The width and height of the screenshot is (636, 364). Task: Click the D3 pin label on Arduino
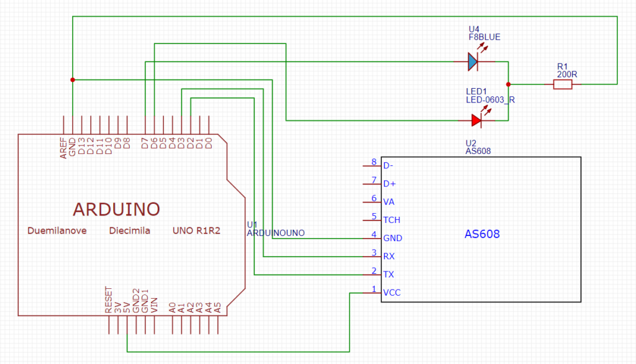181,143
